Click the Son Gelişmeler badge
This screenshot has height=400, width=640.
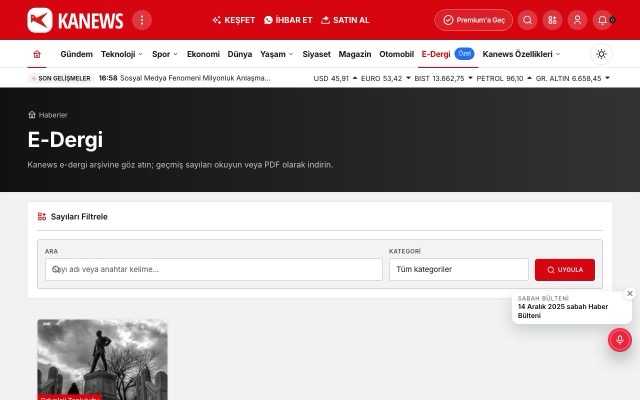pos(61,78)
